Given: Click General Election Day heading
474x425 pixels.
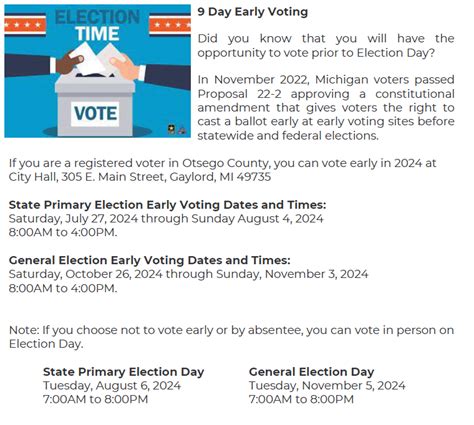Looking at the screenshot, I should (x=311, y=372).
